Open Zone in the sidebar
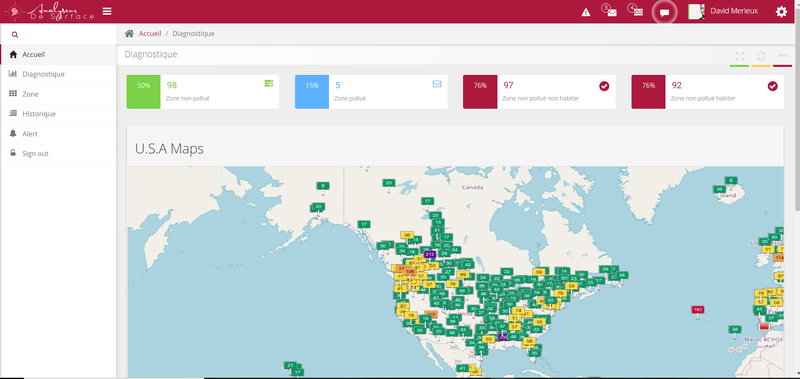The height and width of the screenshot is (379, 800). 59,94
